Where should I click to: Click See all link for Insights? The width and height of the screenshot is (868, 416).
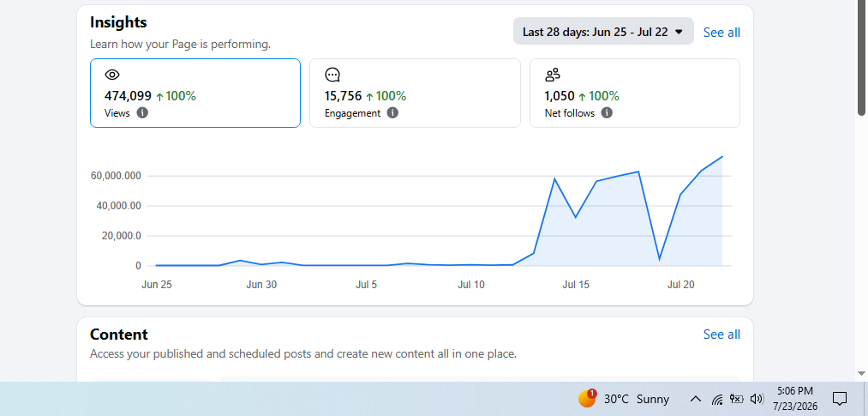coord(721,33)
